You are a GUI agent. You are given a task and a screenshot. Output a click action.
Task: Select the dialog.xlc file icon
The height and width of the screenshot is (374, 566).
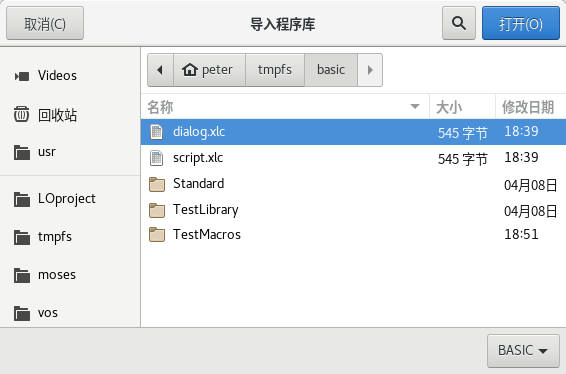point(156,132)
